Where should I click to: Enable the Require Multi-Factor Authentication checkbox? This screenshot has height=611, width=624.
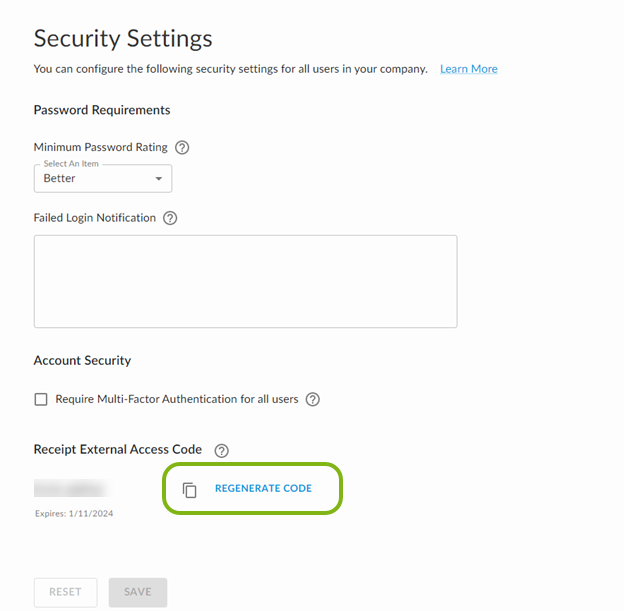tap(41, 399)
